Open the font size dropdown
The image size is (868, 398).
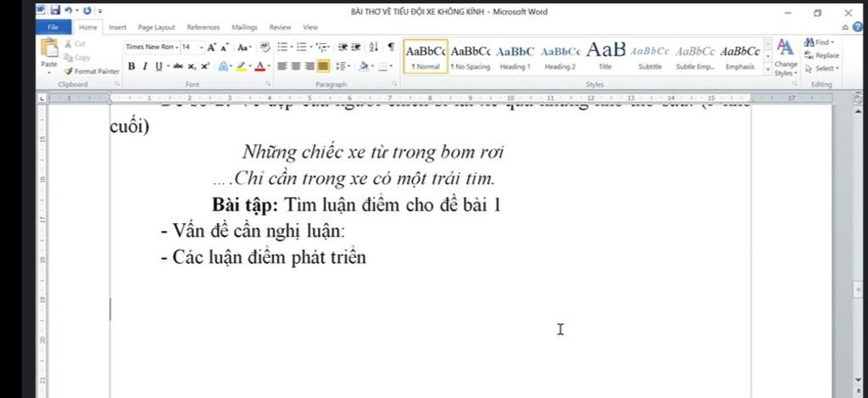pyautogui.click(x=202, y=48)
